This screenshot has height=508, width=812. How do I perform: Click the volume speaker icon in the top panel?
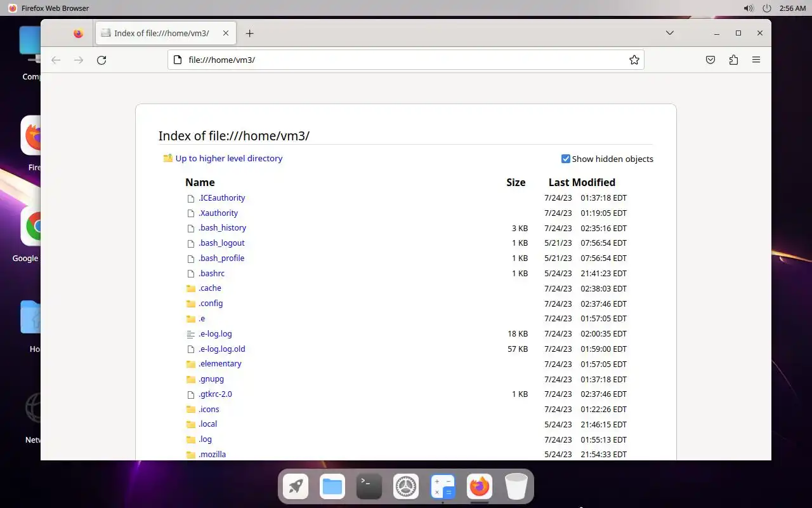coord(749,8)
